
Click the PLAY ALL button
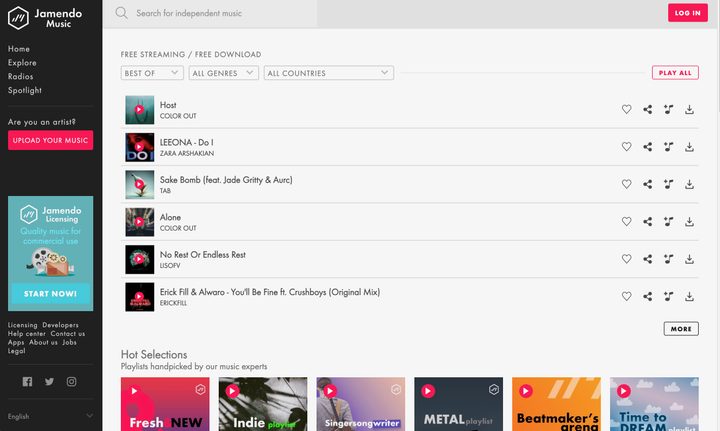(675, 73)
